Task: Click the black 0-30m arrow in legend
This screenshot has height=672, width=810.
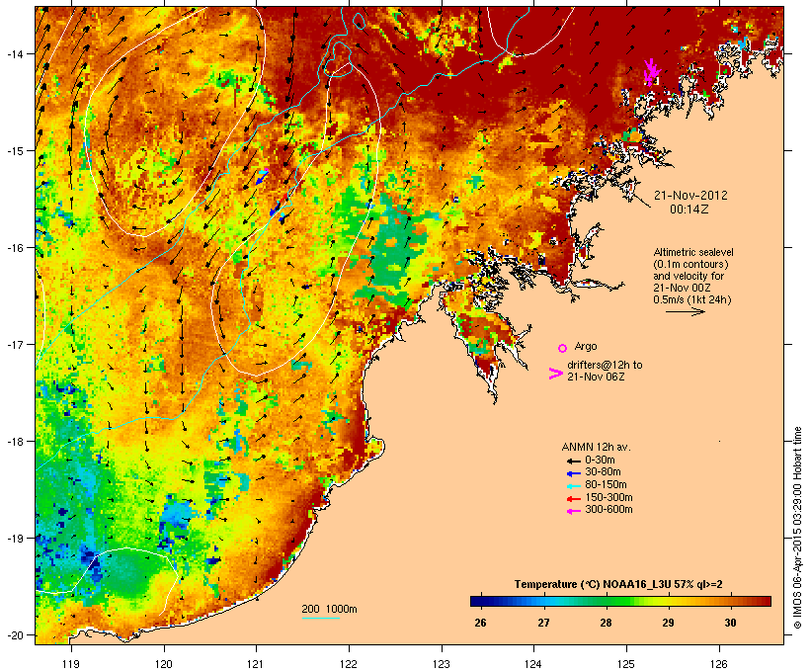Action: click(x=574, y=461)
